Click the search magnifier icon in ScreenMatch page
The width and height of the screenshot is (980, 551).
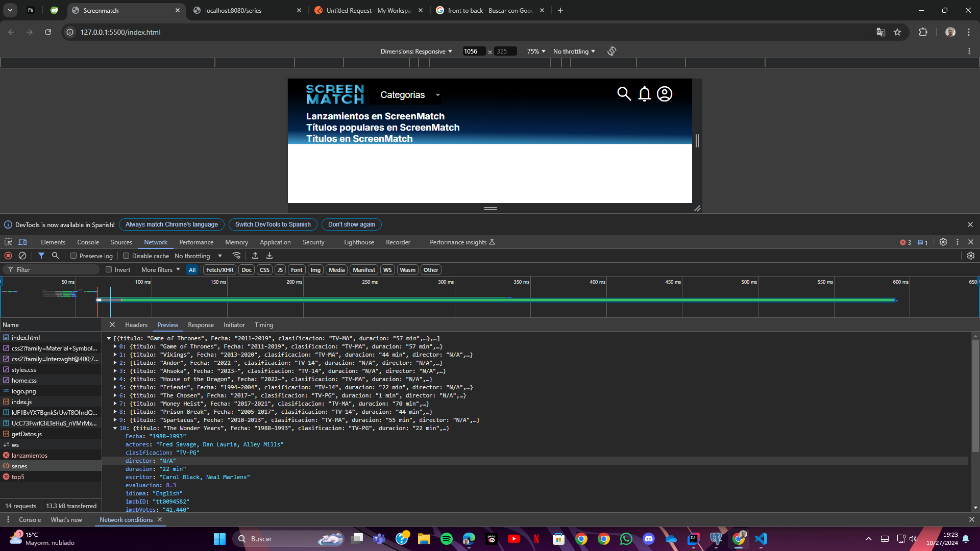[624, 94]
